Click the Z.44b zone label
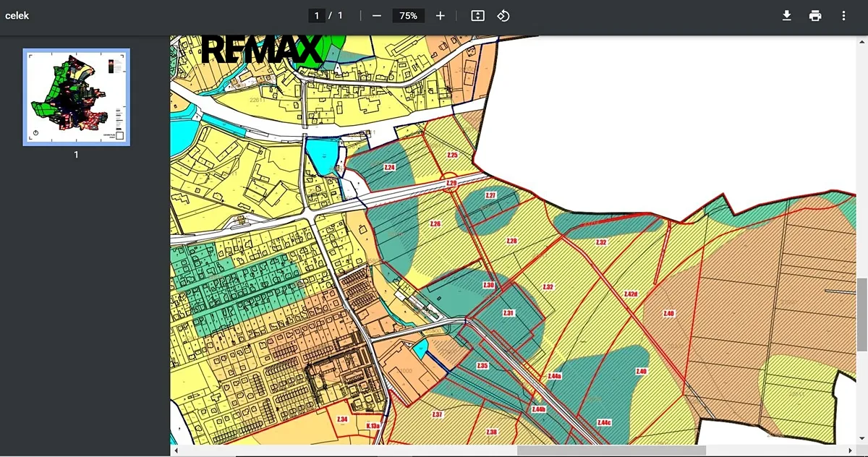This screenshot has width=868, height=457. pos(538,409)
